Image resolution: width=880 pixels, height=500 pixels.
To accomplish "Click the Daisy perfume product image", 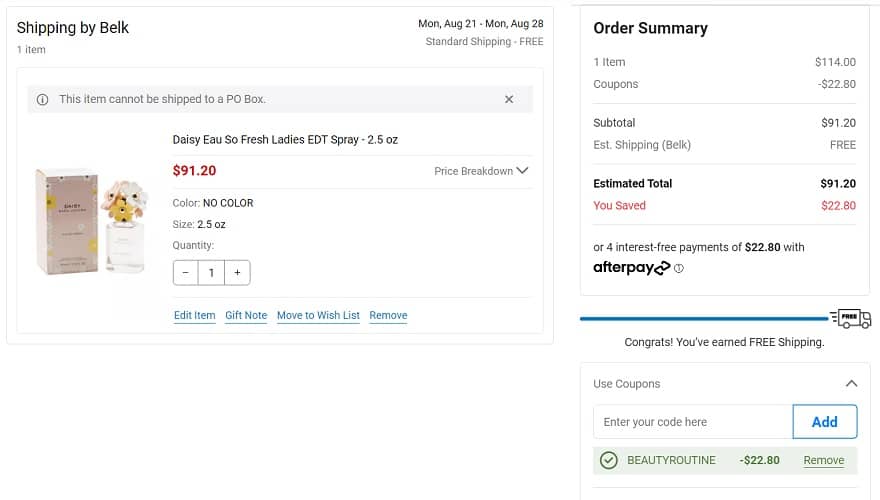I will [92, 223].
